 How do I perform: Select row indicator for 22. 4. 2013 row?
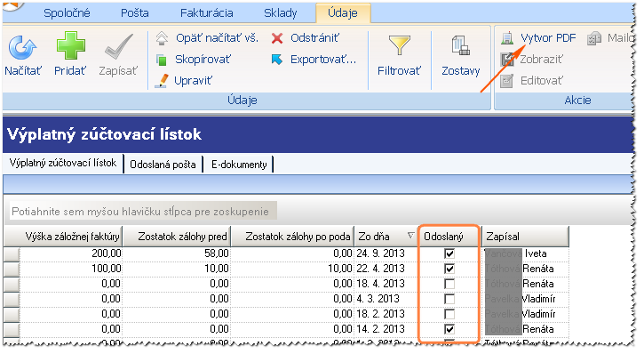[12, 269]
